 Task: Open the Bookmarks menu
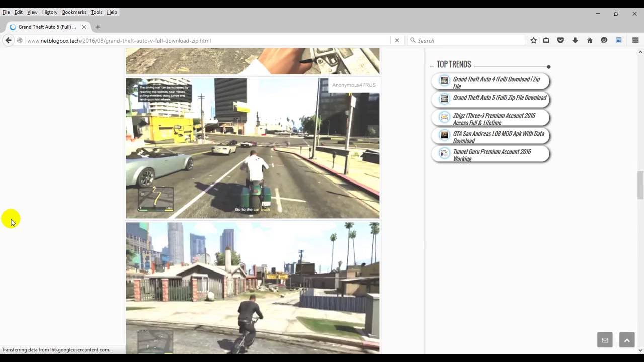(74, 12)
